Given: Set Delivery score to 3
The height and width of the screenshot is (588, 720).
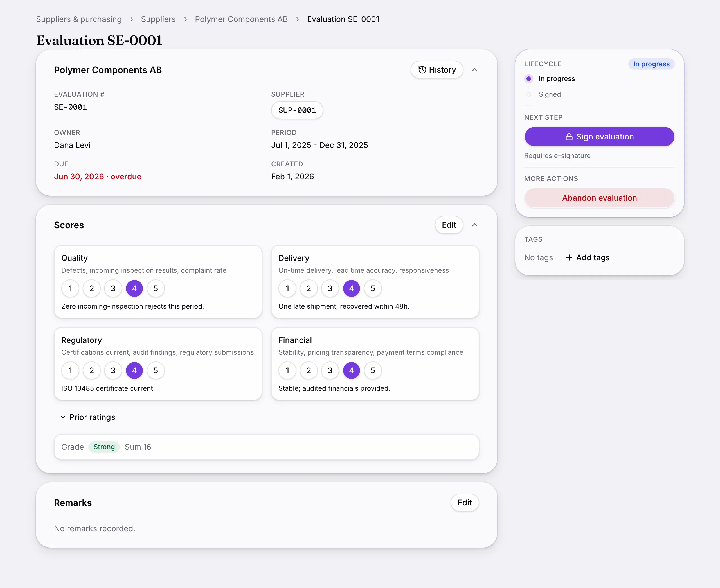Looking at the screenshot, I should pos(330,288).
